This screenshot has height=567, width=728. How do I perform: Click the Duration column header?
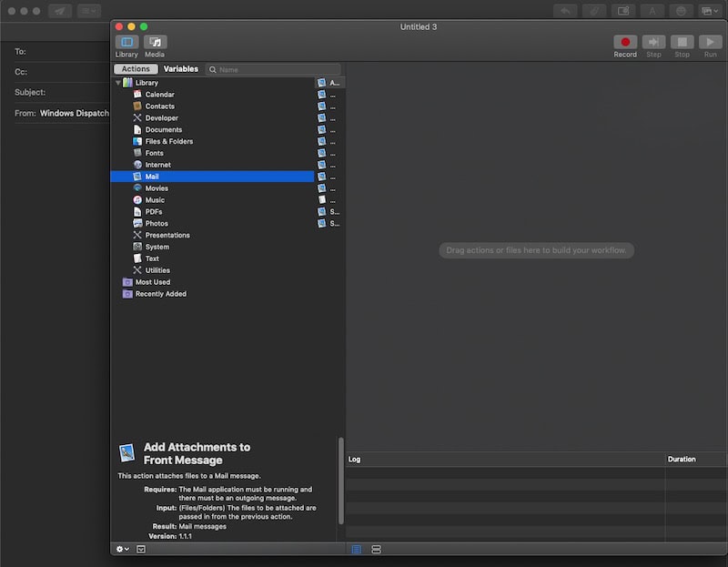coord(695,460)
